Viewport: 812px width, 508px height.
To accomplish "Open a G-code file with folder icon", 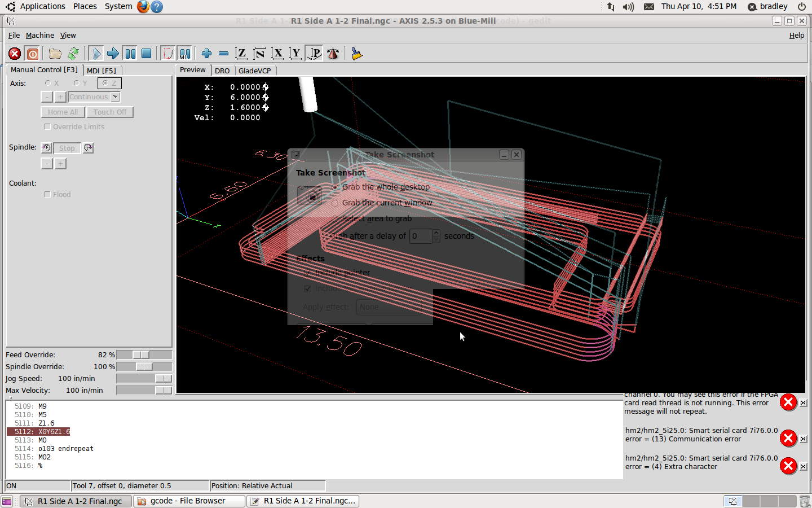I will tap(55, 54).
